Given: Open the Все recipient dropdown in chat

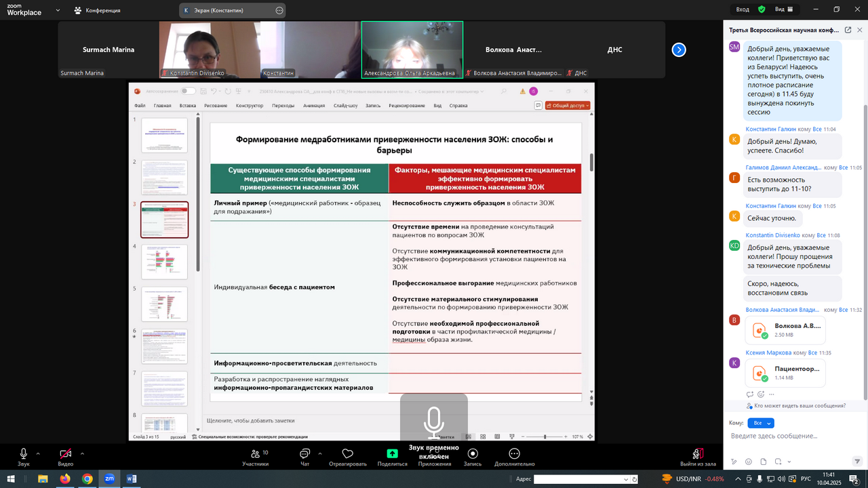Looking at the screenshot, I should pyautogui.click(x=760, y=423).
